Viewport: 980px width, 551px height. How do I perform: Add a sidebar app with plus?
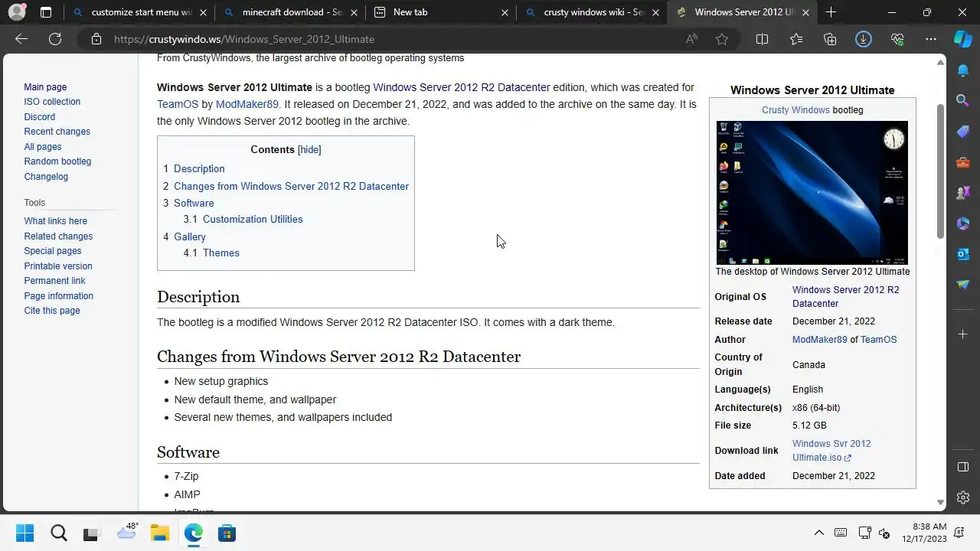(963, 334)
